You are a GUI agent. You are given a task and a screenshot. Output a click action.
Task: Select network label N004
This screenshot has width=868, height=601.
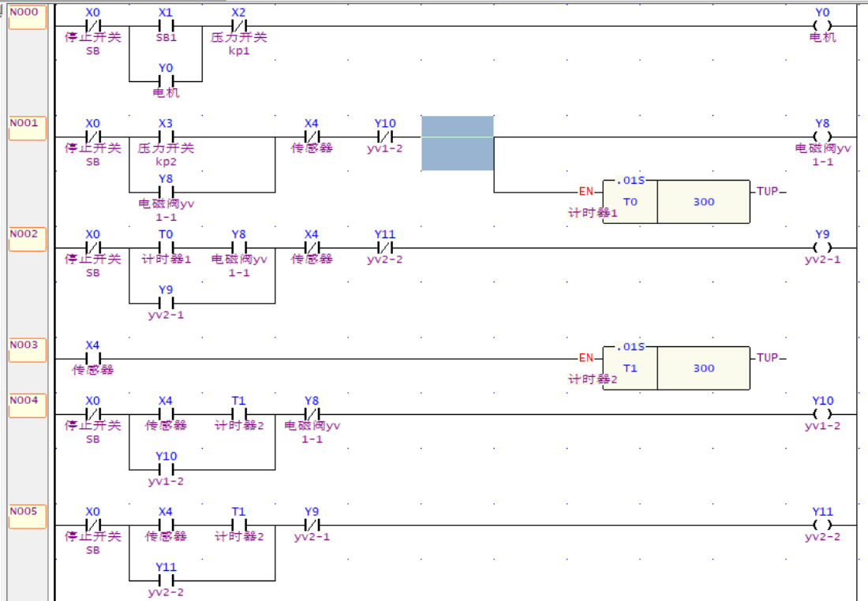(x=27, y=405)
